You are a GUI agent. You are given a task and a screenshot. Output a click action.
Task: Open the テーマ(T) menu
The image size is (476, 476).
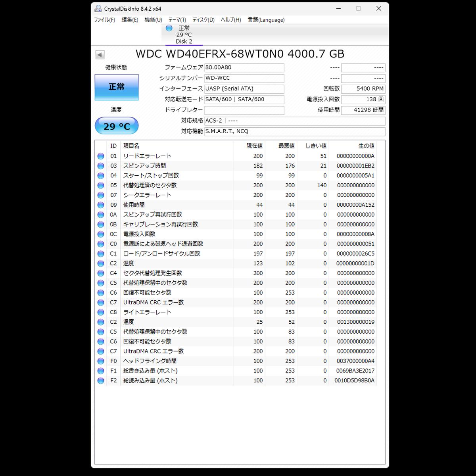coord(177,20)
